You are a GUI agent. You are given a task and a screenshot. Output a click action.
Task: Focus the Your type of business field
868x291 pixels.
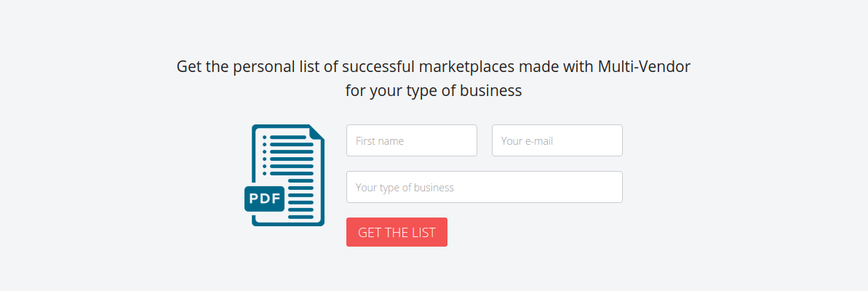pos(484,187)
